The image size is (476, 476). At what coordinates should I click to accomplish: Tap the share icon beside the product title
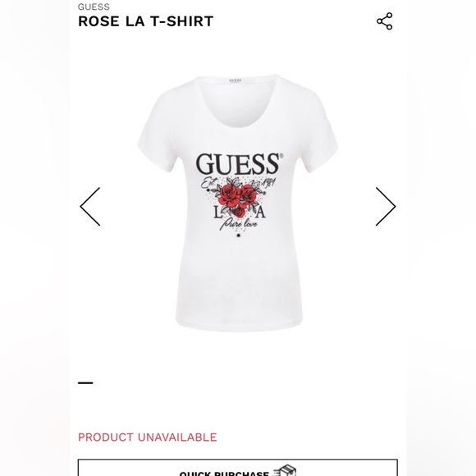click(384, 21)
